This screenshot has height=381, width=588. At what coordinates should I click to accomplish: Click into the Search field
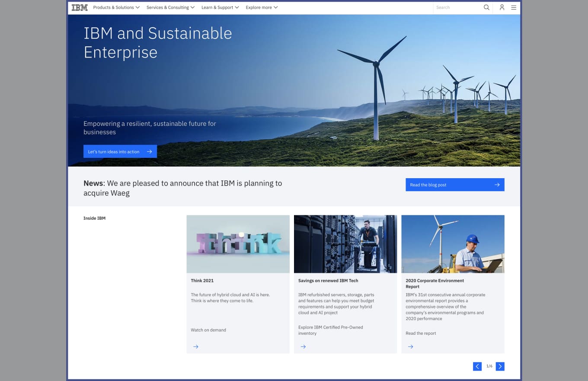[x=458, y=7]
